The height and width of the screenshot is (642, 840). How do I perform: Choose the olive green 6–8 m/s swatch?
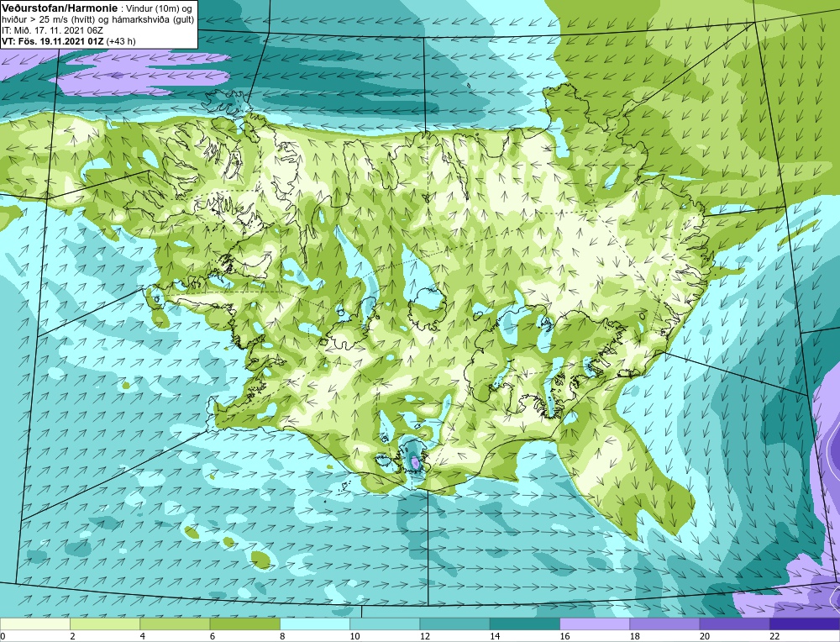click(x=244, y=624)
